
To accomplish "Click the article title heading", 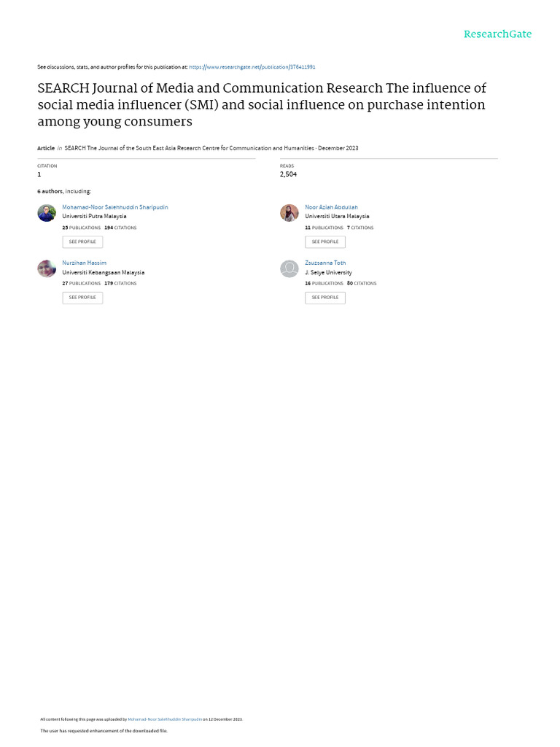I will pos(261,104).
